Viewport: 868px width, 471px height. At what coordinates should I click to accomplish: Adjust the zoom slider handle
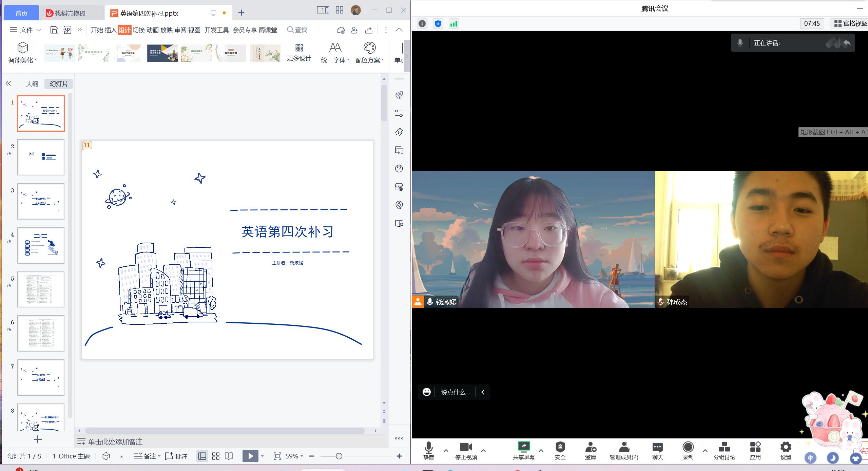[339, 456]
